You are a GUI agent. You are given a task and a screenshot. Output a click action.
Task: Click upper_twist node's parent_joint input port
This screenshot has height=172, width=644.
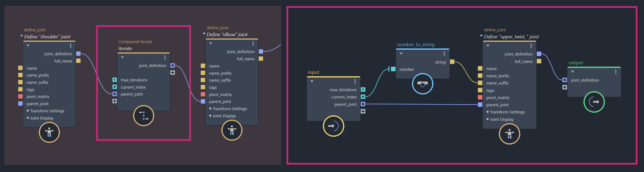[x=480, y=105]
